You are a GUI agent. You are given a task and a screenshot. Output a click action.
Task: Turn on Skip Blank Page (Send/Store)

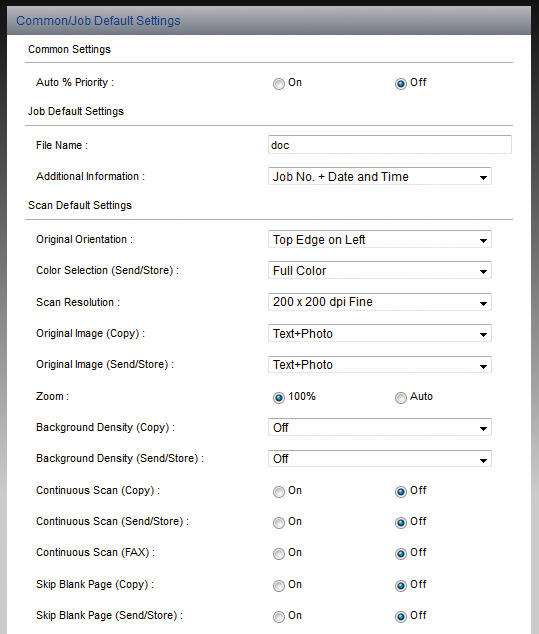(x=279, y=617)
